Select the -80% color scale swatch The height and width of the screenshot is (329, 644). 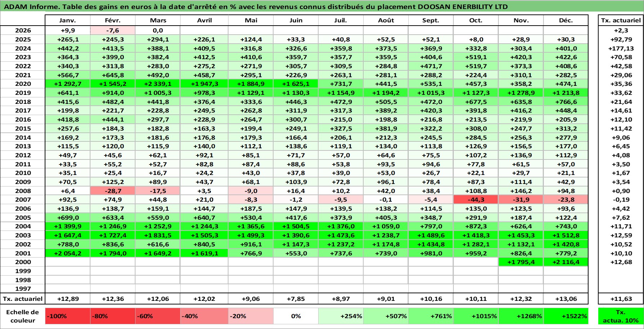[x=113, y=316]
